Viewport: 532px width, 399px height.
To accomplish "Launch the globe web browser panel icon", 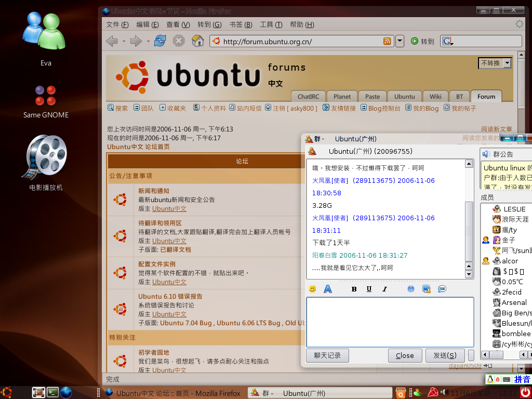I will coord(66,393).
